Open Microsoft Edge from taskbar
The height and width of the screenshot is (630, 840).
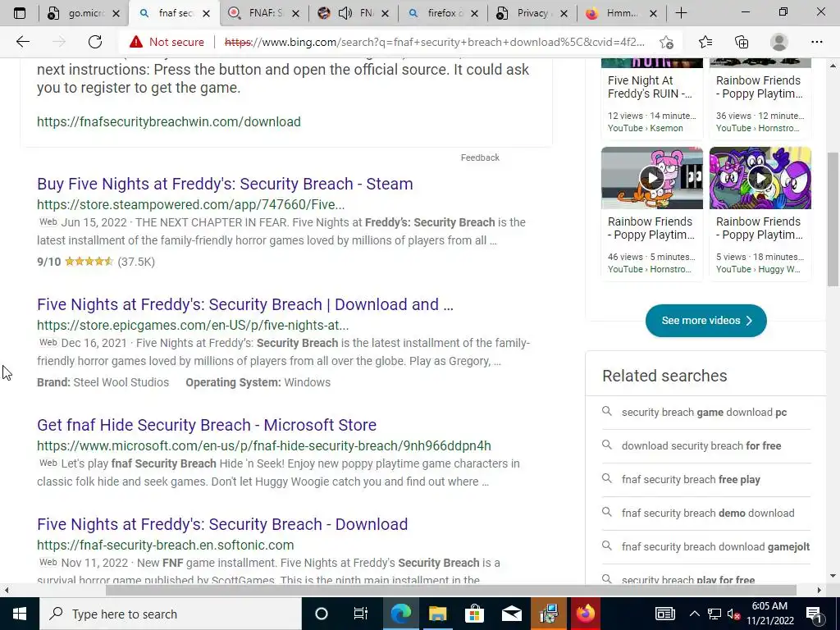tap(400, 614)
